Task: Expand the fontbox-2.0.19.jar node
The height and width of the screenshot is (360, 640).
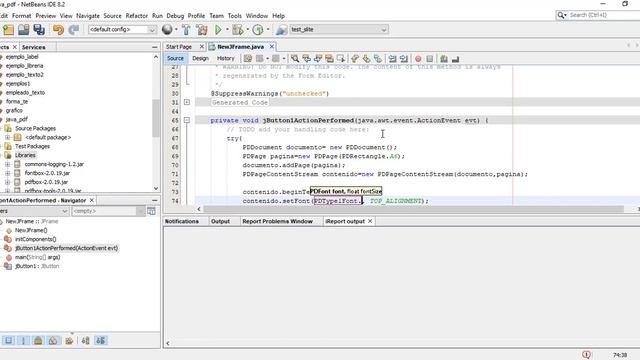Action: coord(7,173)
